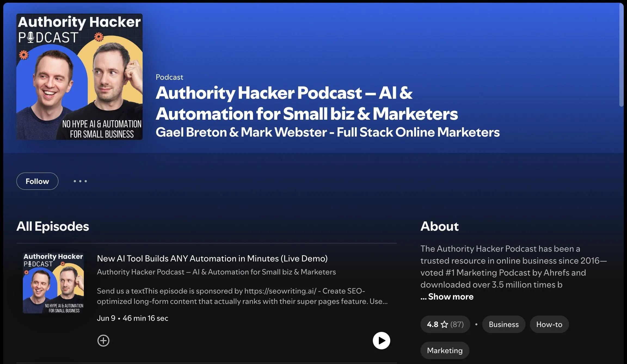Image resolution: width=627 pixels, height=364 pixels.
Task: Open the 4.8 star rating chip
Action: [445, 324]
